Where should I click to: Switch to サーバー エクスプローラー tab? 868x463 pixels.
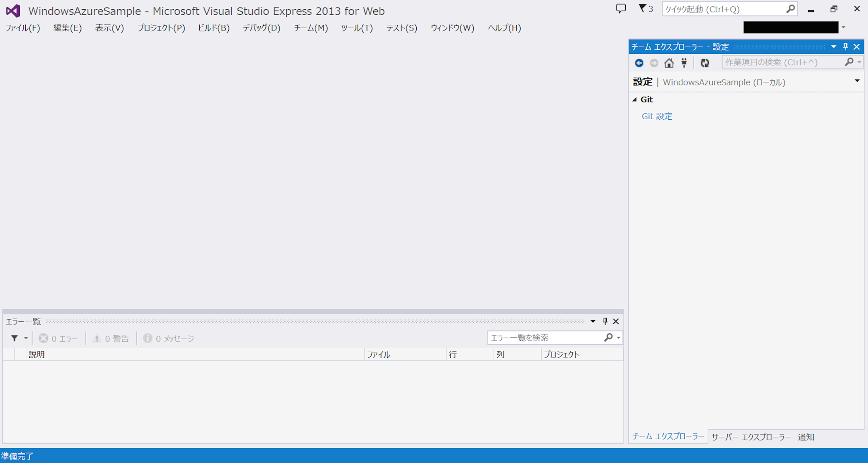751,437
